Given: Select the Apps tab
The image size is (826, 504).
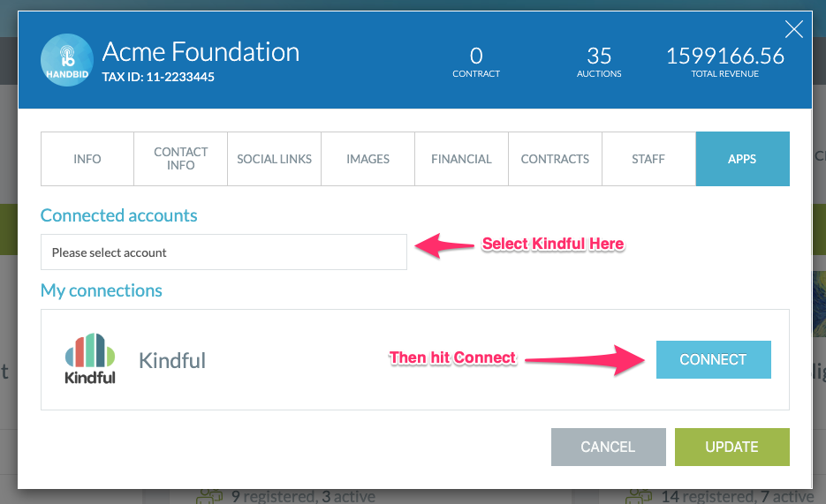Looking at the screenshot, I should (743, 159).
